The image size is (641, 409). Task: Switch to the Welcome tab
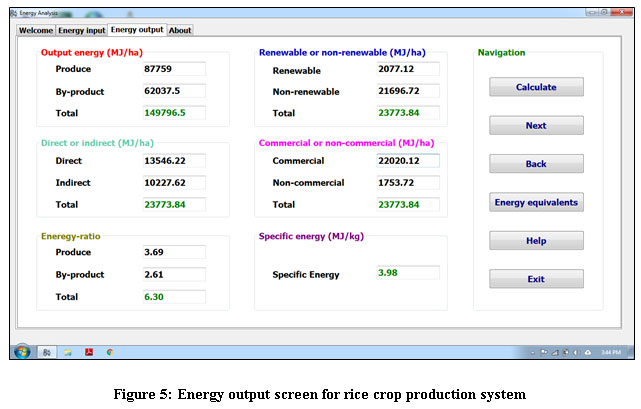click(36, 30)
